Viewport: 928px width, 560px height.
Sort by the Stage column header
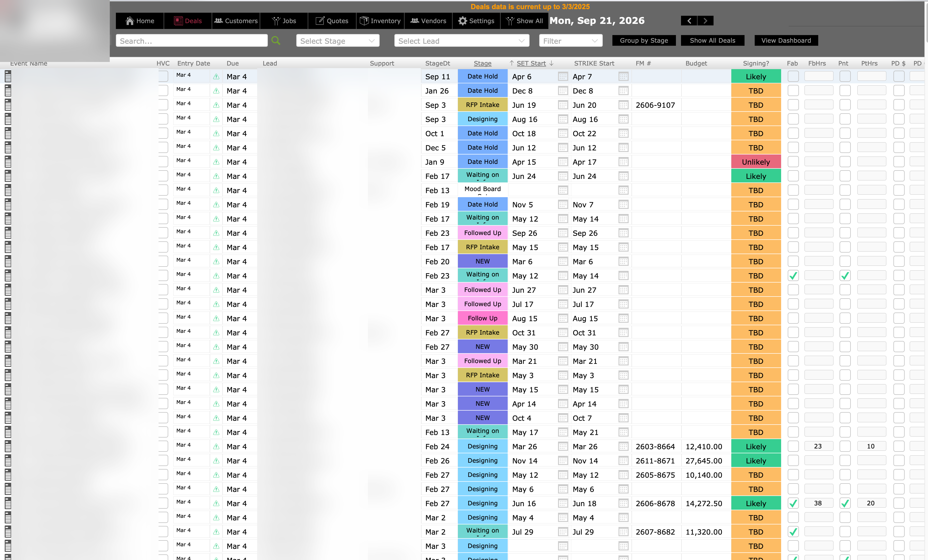pos(483,63)
